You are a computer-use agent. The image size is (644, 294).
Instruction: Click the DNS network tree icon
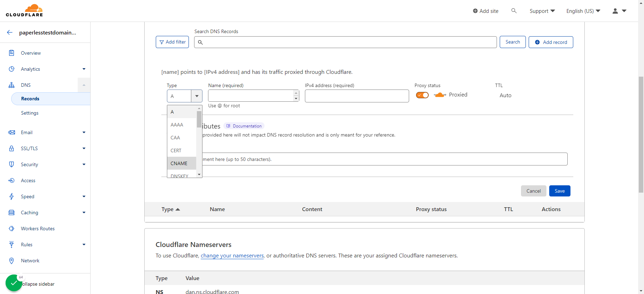pos(11,85)
